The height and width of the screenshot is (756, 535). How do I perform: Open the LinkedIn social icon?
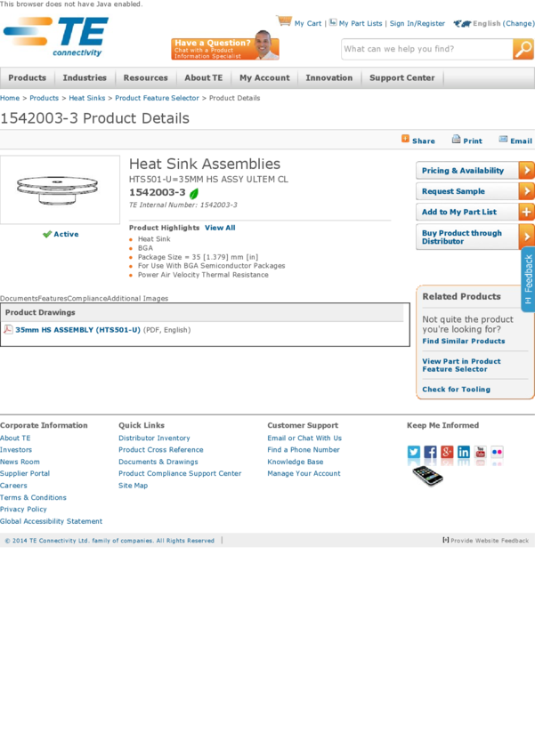[x=464, y=452]
